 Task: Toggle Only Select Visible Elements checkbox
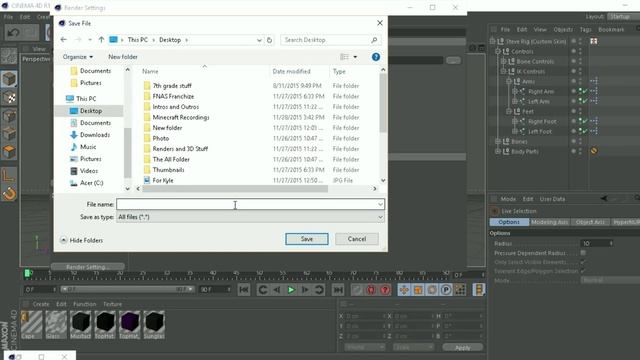(583, 262)
